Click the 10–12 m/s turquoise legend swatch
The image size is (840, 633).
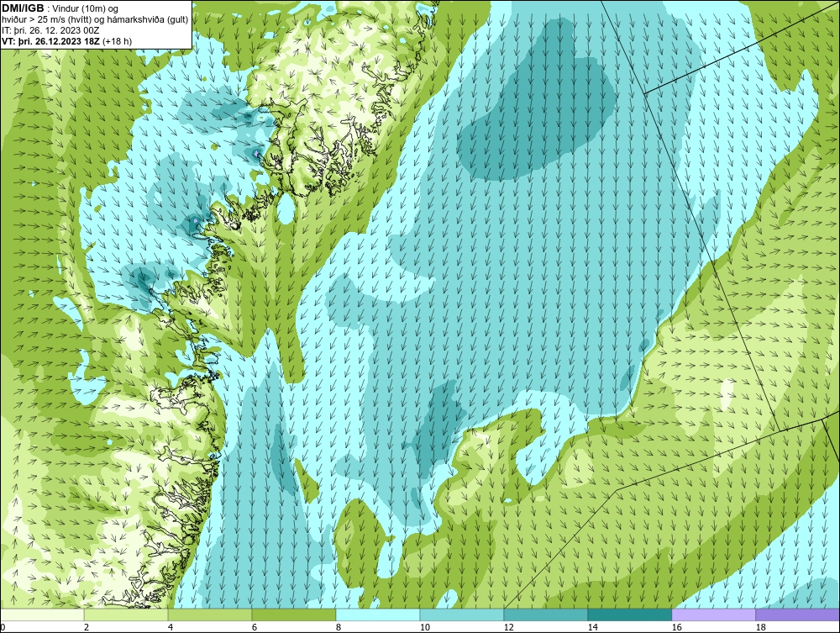[462, 615]
